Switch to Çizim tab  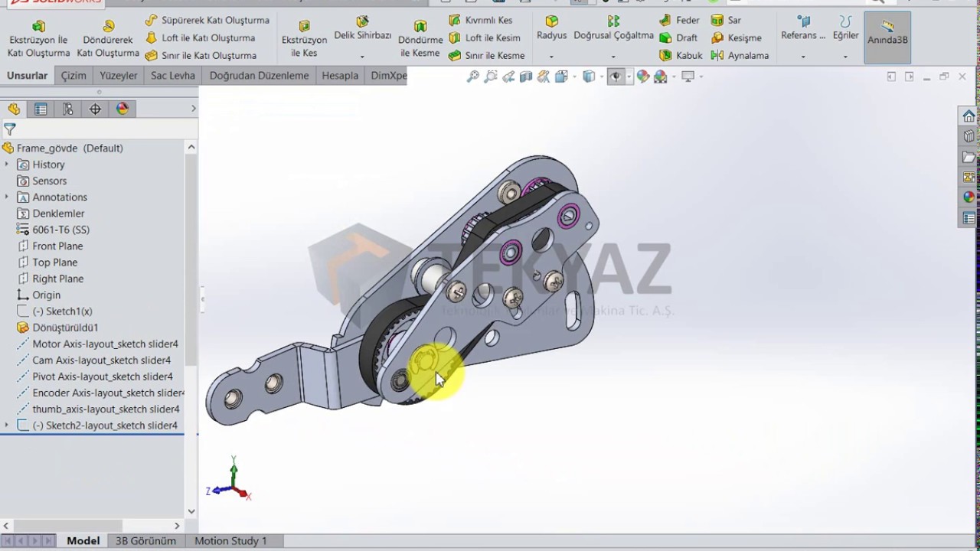pos(73,75)
